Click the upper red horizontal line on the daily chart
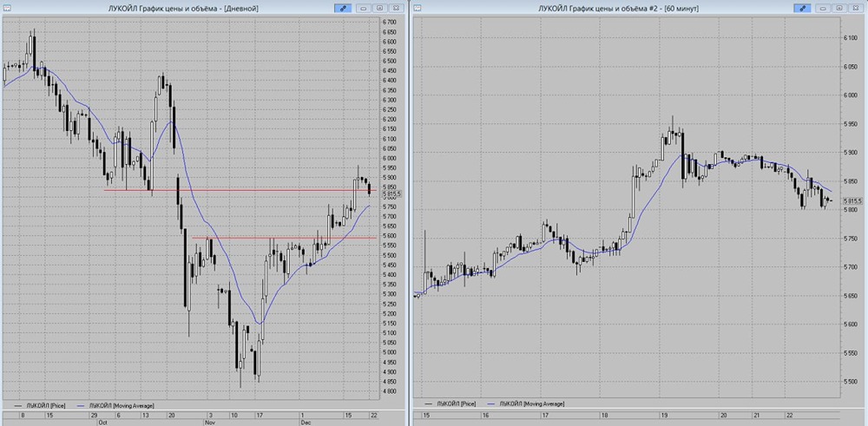The height and width of the screenshot is (426, 868). click(x=240, y=190)
